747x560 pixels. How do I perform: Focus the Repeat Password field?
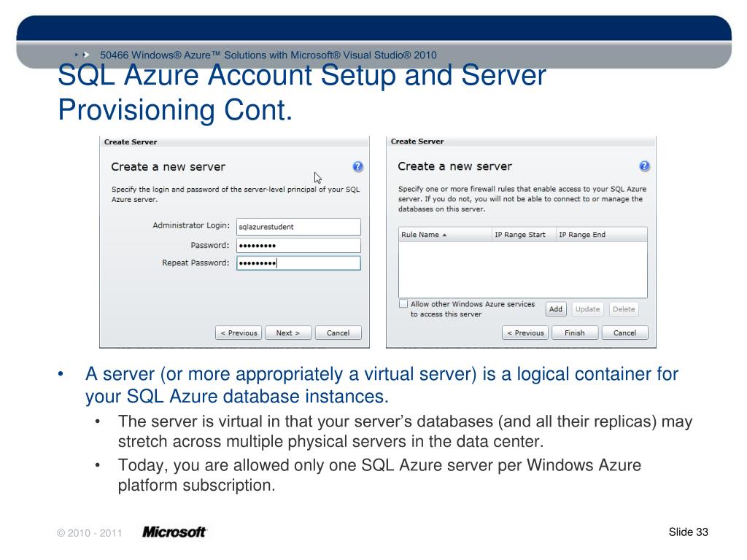point(298,263)
